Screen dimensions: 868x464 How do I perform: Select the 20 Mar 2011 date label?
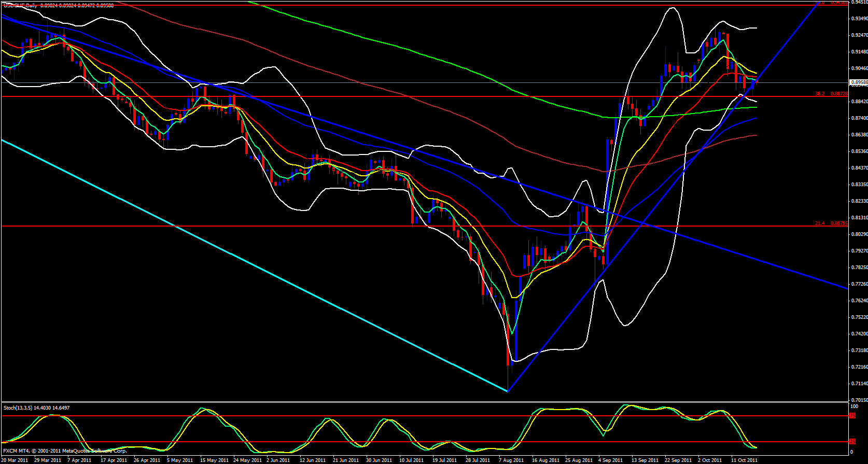(x=15, y=460)
